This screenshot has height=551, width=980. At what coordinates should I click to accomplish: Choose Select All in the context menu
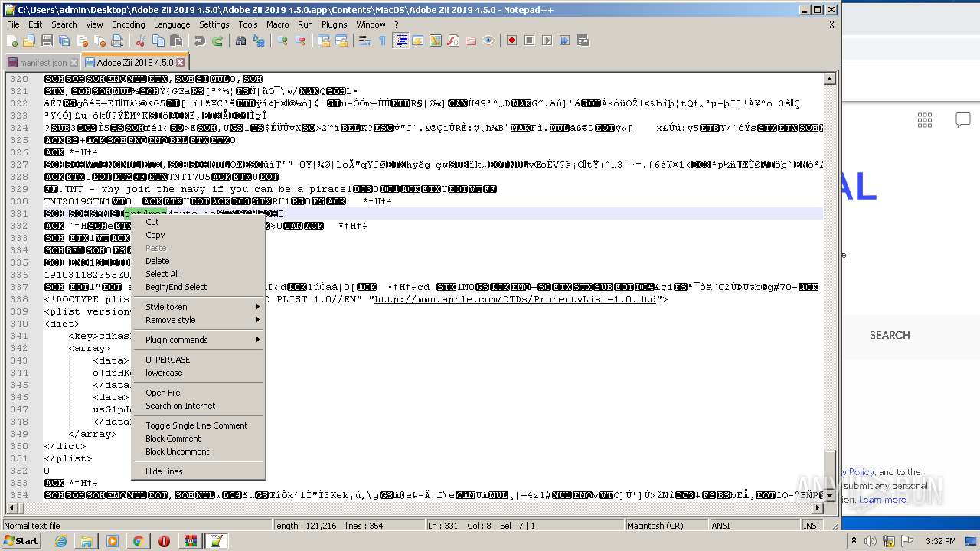pyautogui.click(x=199, y=274)
